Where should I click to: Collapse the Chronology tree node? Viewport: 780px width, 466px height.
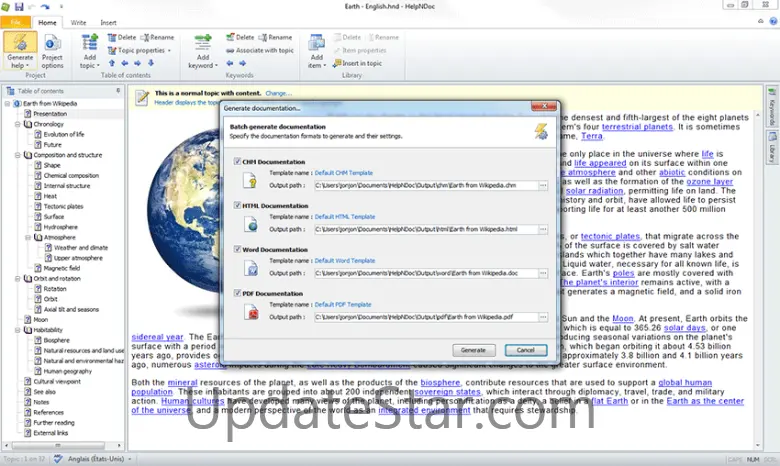[18, 124]
